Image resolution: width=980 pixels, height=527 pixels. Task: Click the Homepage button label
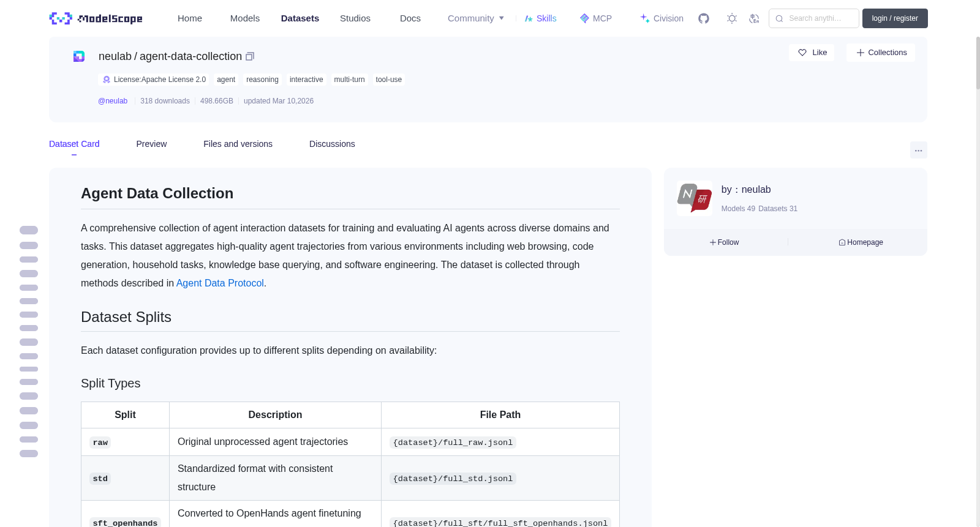click(x=865, y=242)
